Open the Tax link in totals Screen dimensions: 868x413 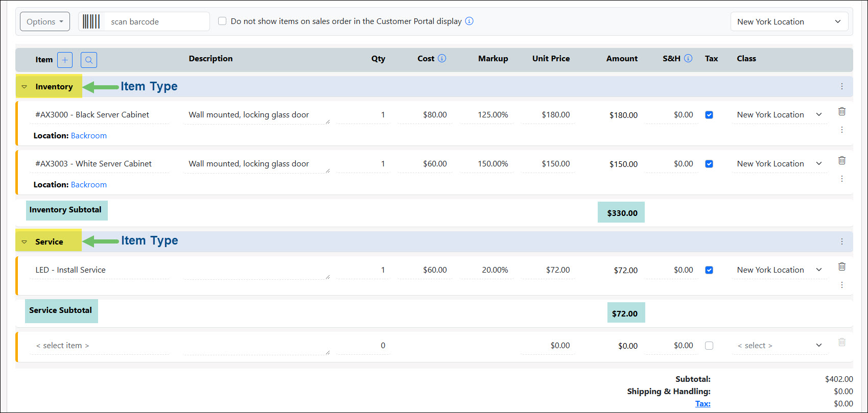(702, 403)
